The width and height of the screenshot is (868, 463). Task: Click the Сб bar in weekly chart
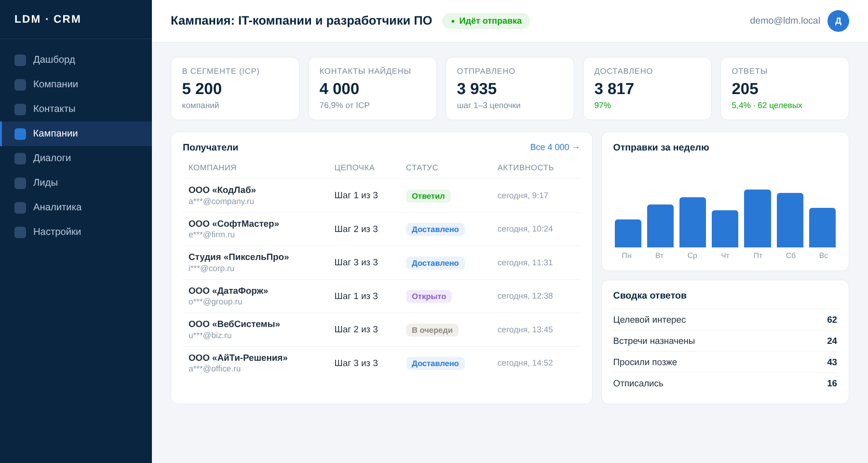coord(790,220)
